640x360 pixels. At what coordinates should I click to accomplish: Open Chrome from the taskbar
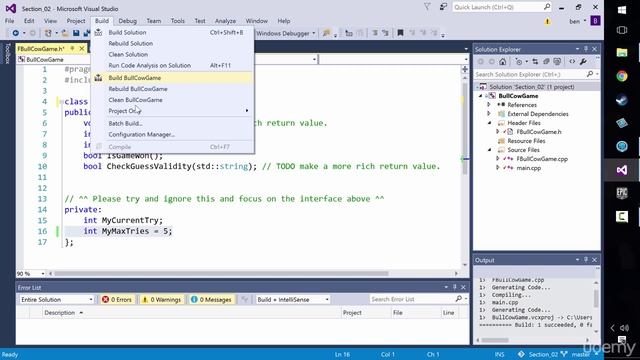point(622,76)
